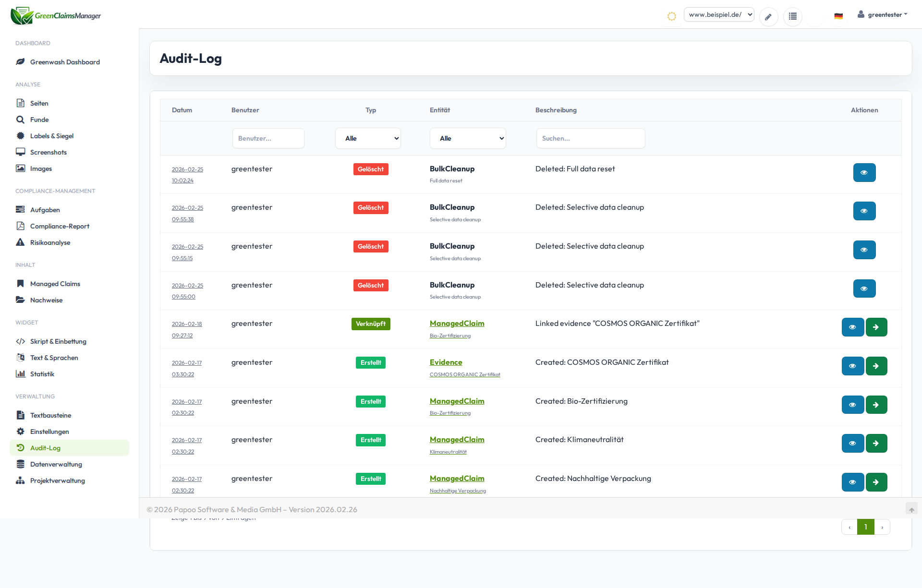The width and height of the screenshot is (922, 588).
Task: Focus the Benutzer filter input field
Action: [x=268, y=138]
